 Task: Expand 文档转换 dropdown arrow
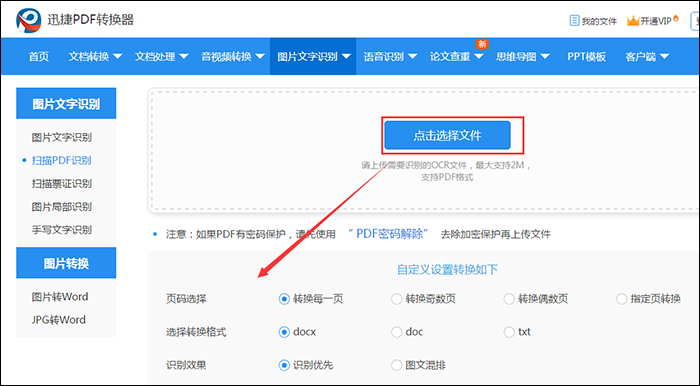(x=117, y=57)
